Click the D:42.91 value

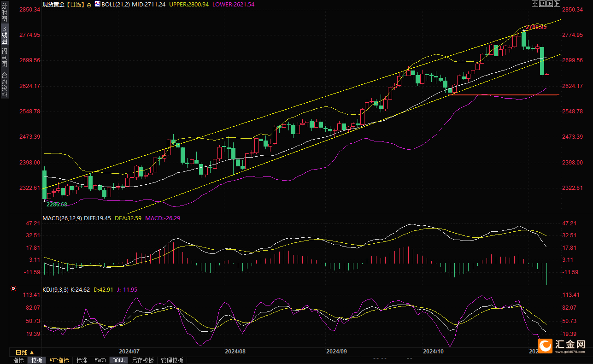pyautogui.click(x=104, y=290)
